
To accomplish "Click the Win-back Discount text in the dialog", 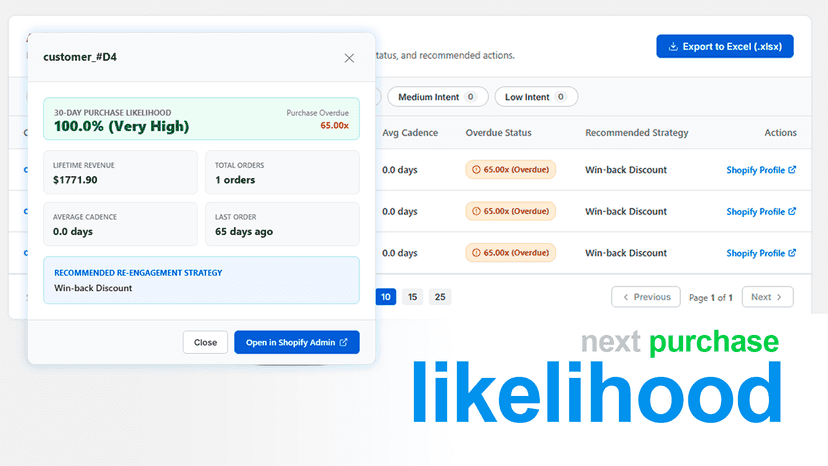I will (x=93, y=288).
